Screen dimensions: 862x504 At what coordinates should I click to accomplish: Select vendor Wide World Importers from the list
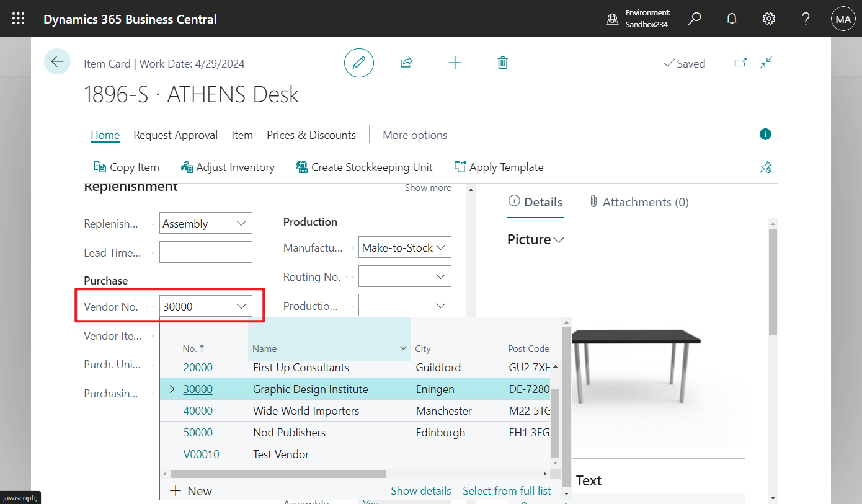pyautogui.click(x=306, y=410)
